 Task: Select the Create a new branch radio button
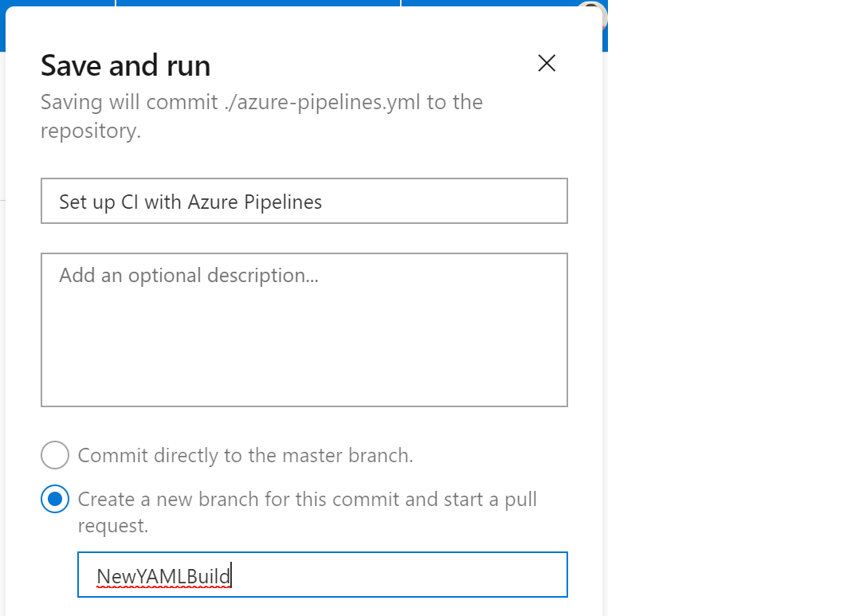coord(55,500)
